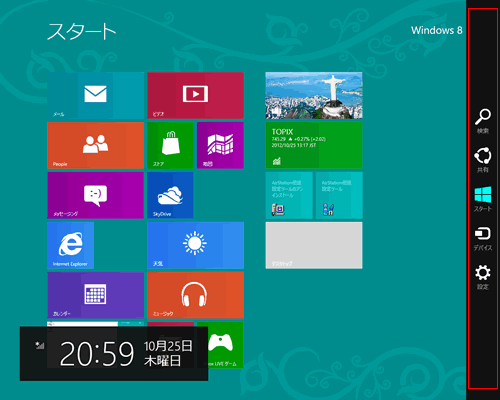Open the gray Desktop (デスクトップ) tile
This screenshot has height=400, width=500.
[314, 245]
